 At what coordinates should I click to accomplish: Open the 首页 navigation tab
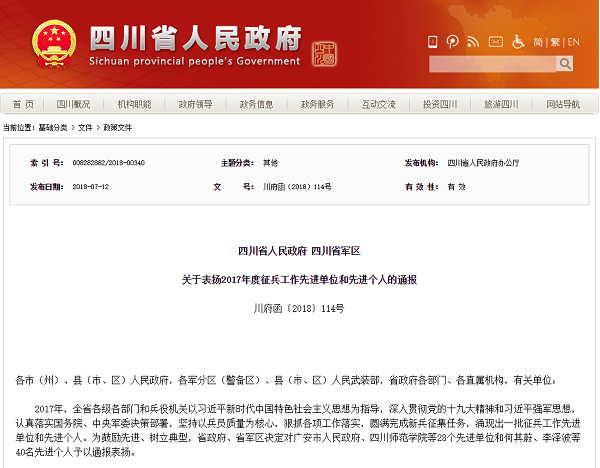[23, 104]
